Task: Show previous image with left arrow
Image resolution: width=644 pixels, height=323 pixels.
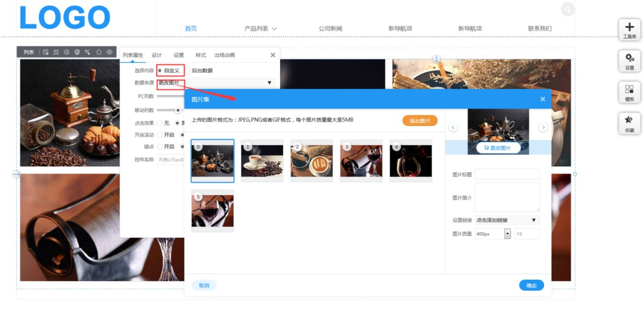Action: tap(453, 127)
